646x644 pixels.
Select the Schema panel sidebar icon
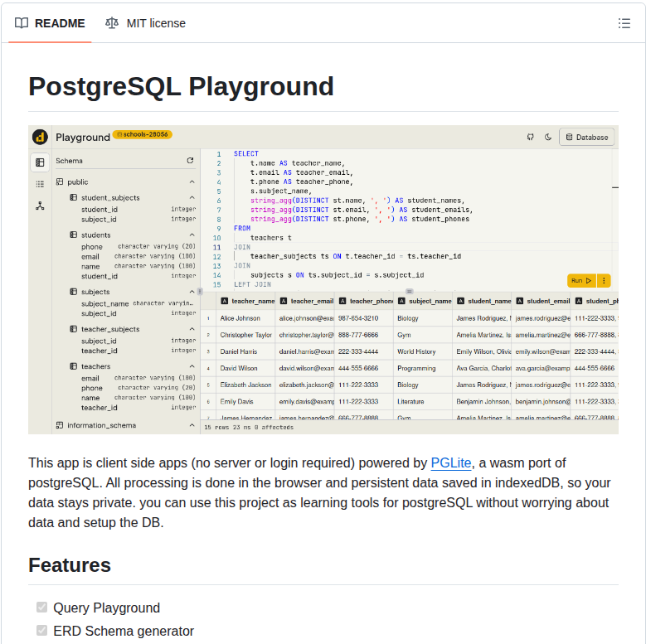click(40, 162)
